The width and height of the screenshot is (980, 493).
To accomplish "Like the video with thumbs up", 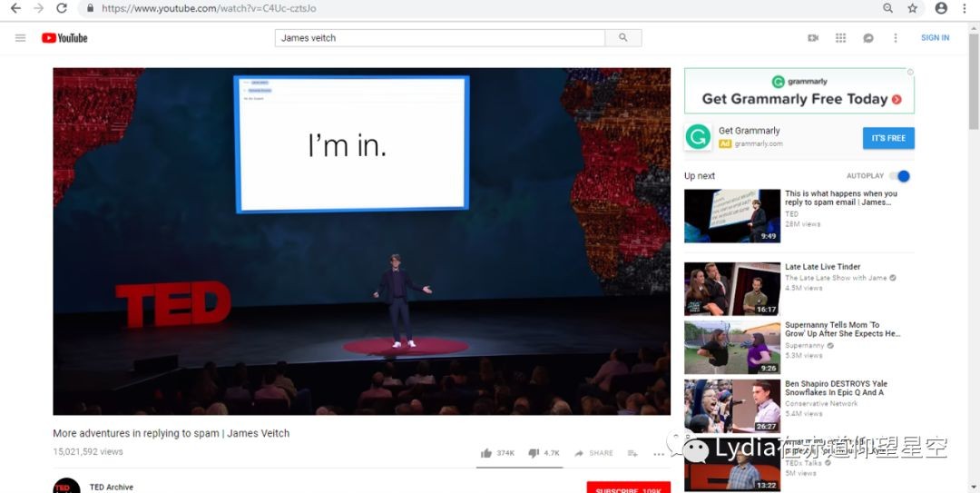I will pos(486,453).
